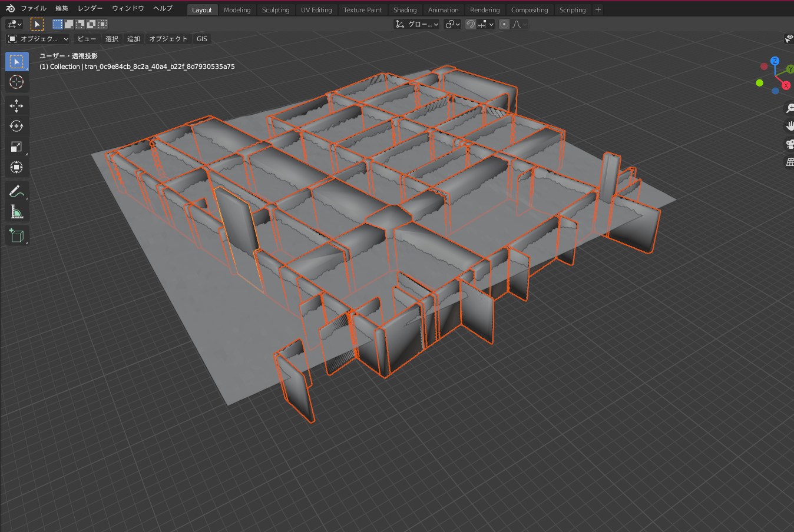Click negative Z blue dot on gizmo
794x532 pixels.
[775, 91]
